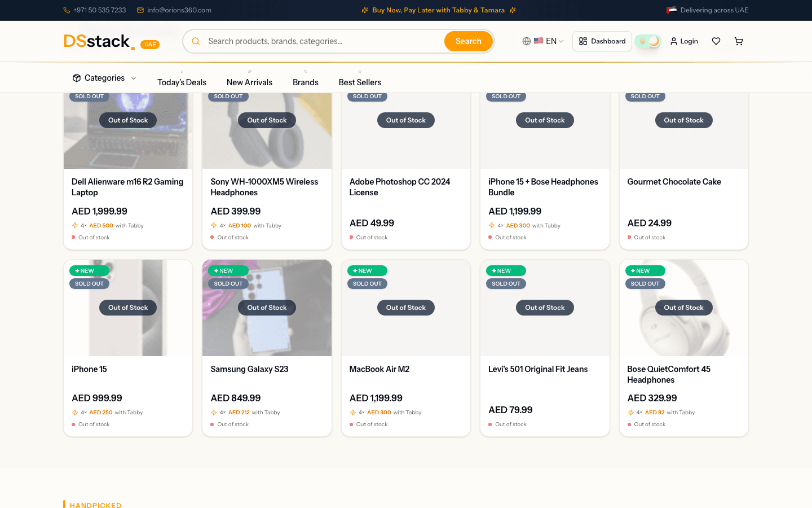This screenshot has width=812, height=508.
Task: Open Today's Deals menu item
Action: 182,82
